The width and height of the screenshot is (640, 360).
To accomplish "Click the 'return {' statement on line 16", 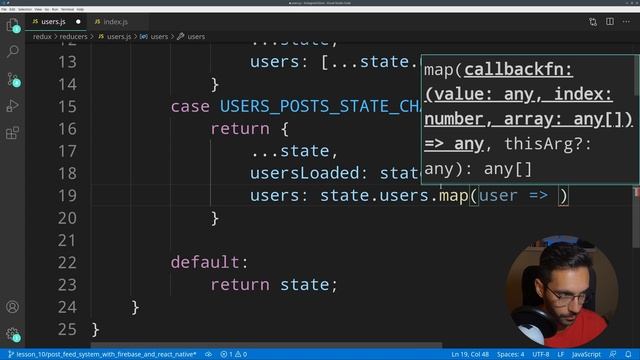I will click(x=250, y=129).
